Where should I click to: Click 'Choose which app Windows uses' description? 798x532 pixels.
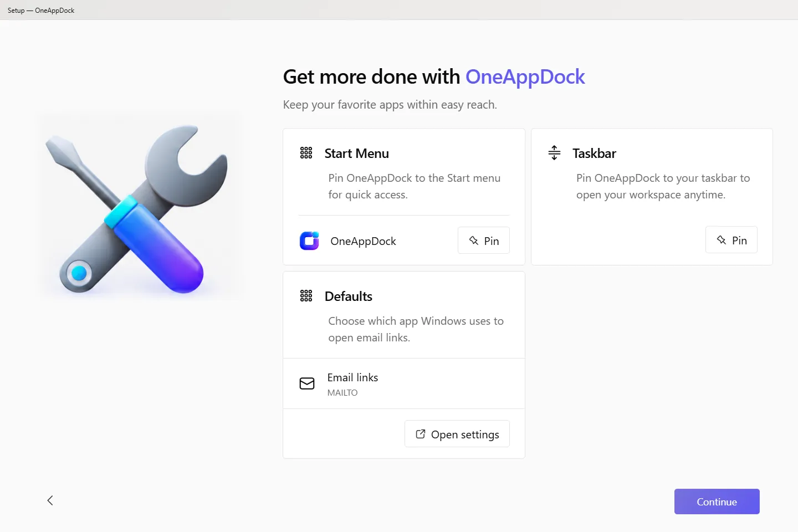(x=416, y=329)
